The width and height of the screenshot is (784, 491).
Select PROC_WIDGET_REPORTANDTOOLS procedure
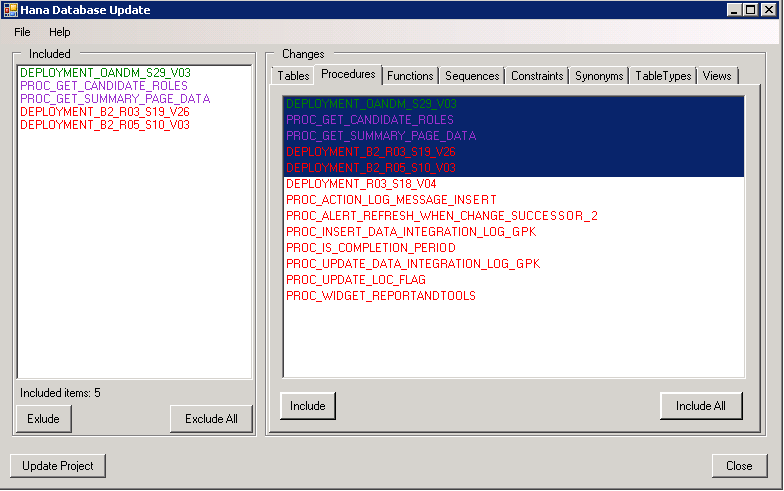click(514, 296)
